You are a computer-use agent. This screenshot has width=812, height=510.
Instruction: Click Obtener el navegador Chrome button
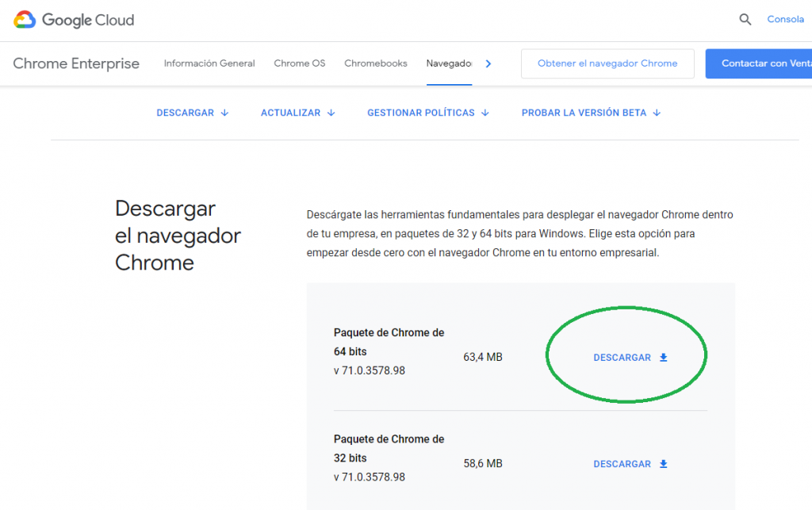[607, 63]
